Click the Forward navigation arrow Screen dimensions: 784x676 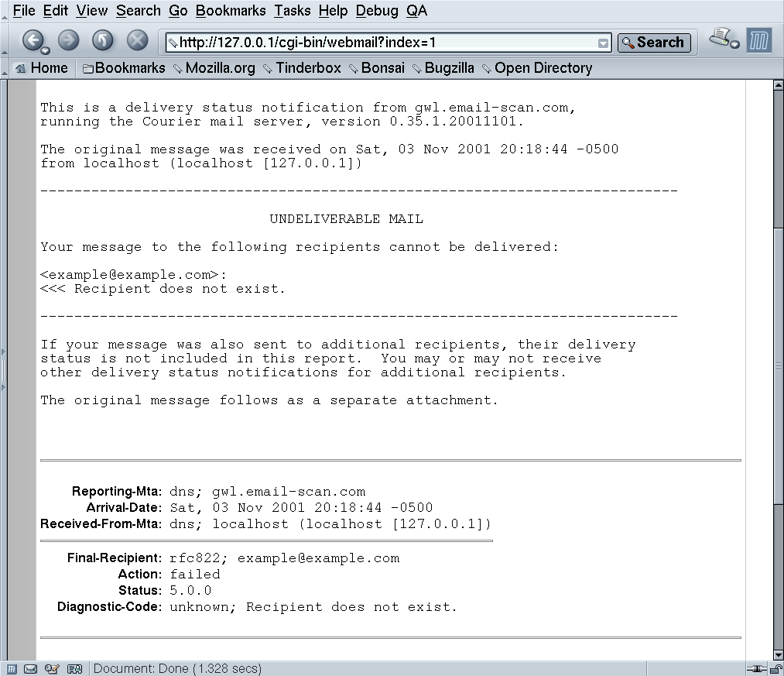click(69, 40)
